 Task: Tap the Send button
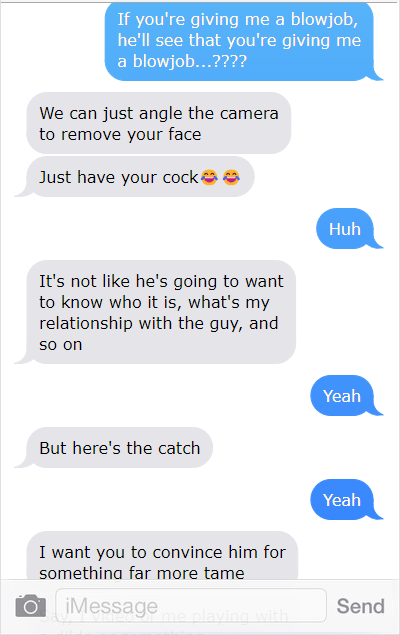360,606
